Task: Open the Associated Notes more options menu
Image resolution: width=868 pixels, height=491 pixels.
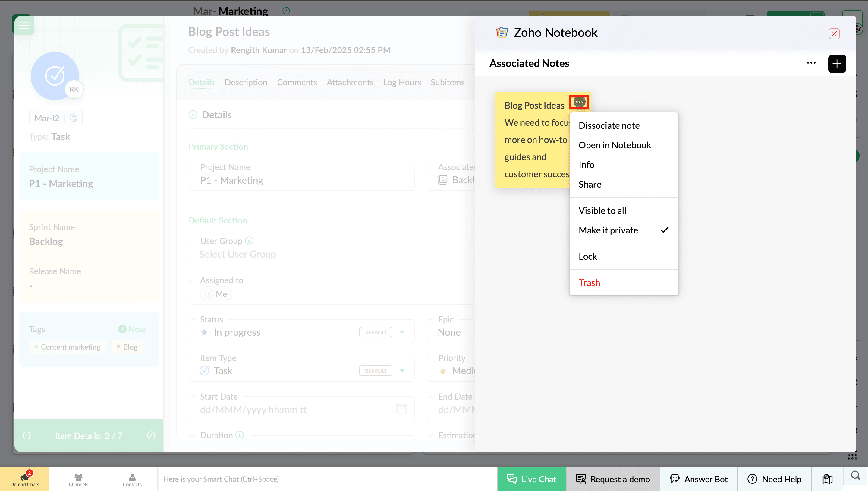Action: [811, 63]
